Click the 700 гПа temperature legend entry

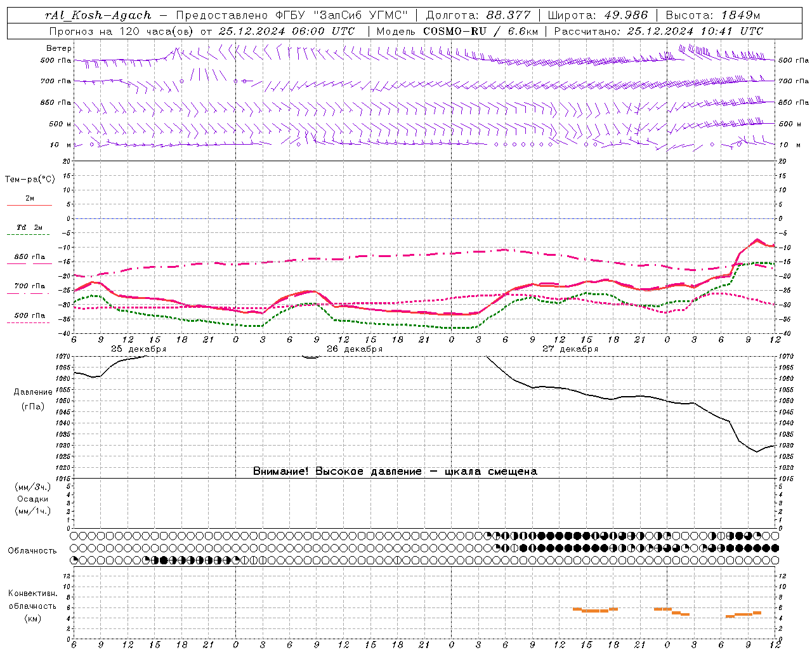click(x=30, y=286)
